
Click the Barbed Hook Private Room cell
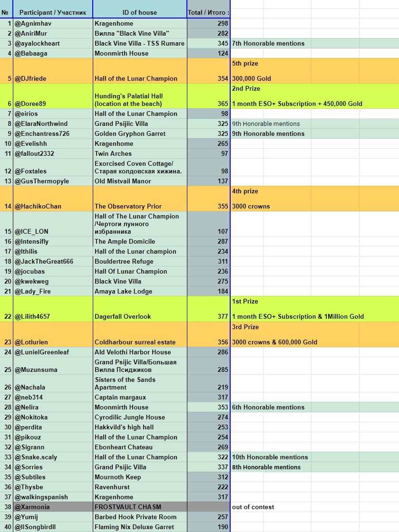139,517
